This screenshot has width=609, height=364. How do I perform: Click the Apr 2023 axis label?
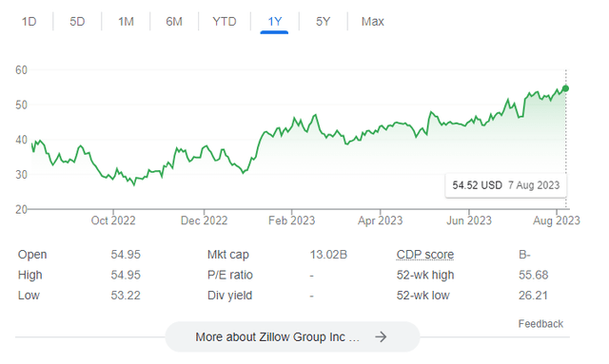pyautogui.click(x=381, y=220)
